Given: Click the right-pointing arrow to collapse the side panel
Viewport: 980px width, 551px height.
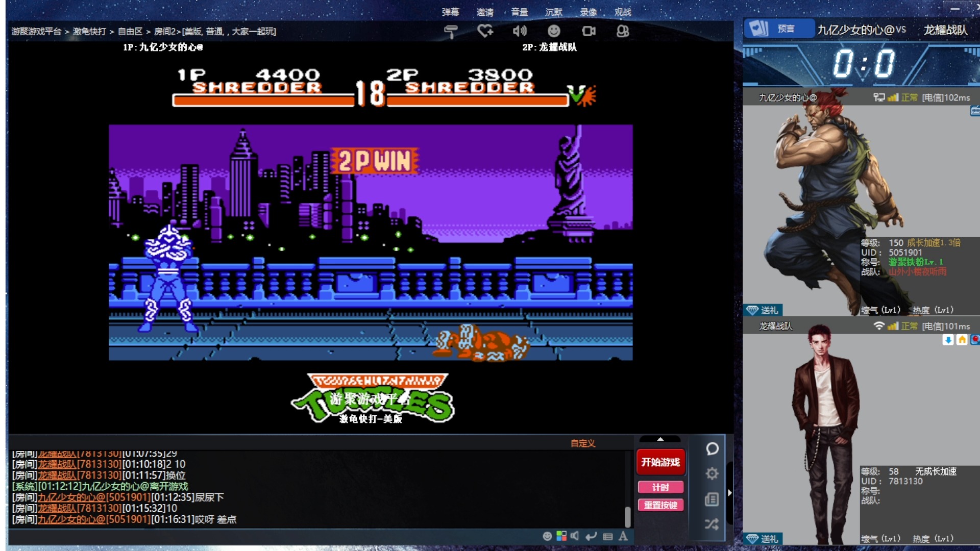Looking at the screenshot, I should [729, 493].
